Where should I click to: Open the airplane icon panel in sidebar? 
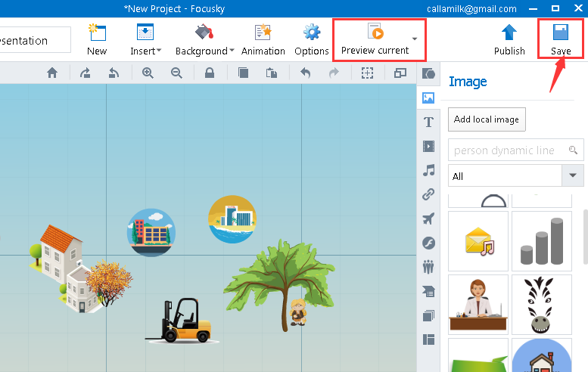coord(428,219)
